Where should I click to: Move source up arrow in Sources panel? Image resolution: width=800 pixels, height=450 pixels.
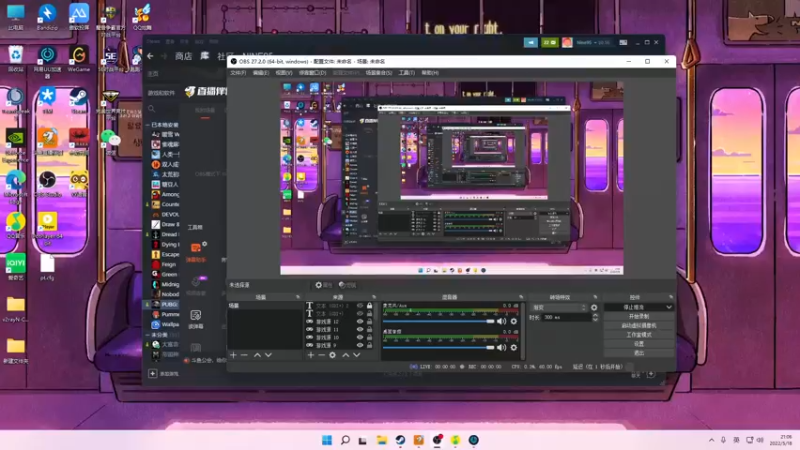pyautogui.click(x=345, y=355)
